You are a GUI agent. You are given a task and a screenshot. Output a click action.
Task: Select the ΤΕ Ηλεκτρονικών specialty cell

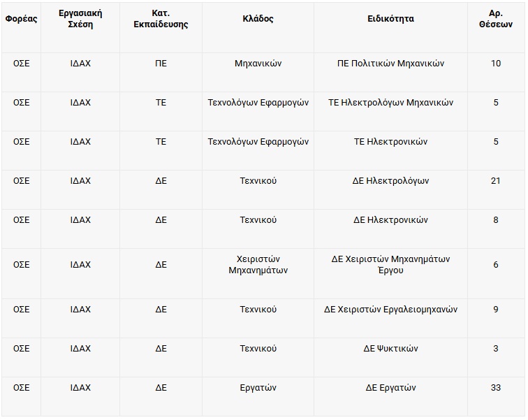[x=390, y=142]
